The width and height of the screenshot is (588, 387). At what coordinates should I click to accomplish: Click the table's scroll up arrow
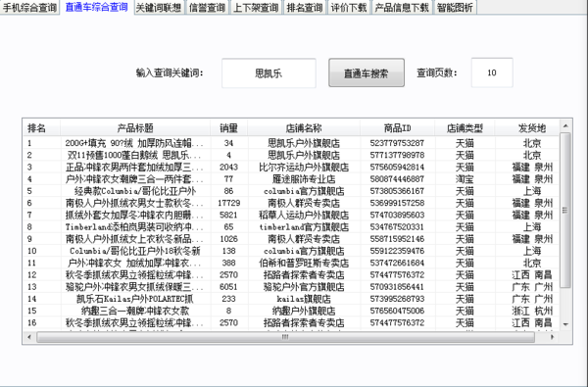tap(565, 126)
